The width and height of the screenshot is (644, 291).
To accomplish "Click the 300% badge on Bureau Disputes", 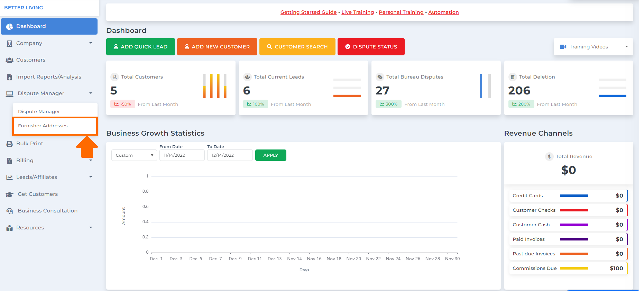I will [388, 104].
